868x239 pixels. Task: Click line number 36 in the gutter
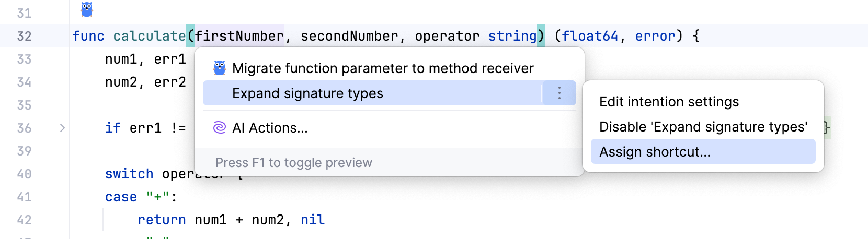[24, 128]
